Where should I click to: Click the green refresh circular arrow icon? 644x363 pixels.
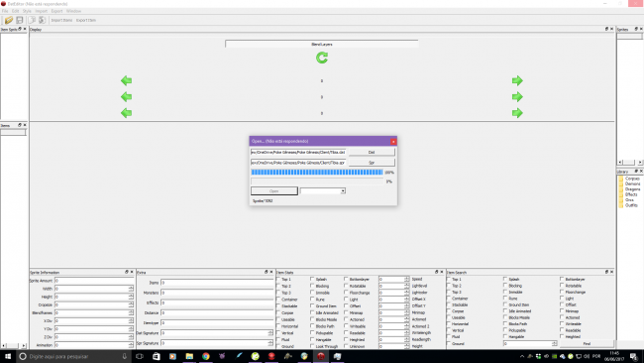click(322, 58)
